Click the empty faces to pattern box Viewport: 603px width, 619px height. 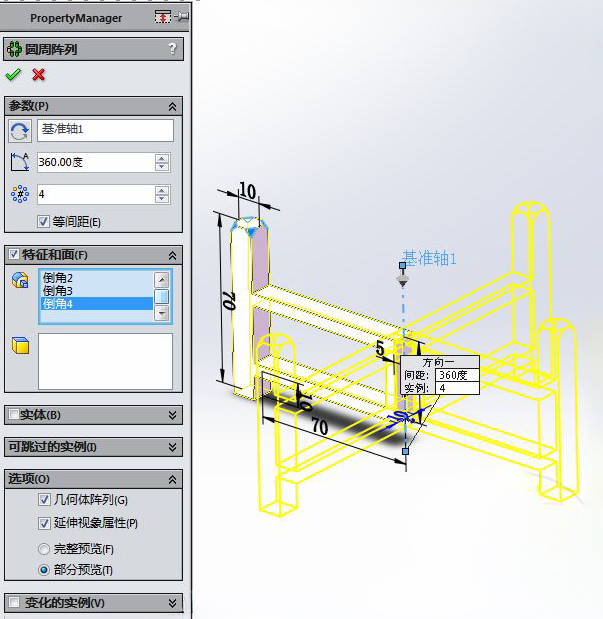[105, 361]
